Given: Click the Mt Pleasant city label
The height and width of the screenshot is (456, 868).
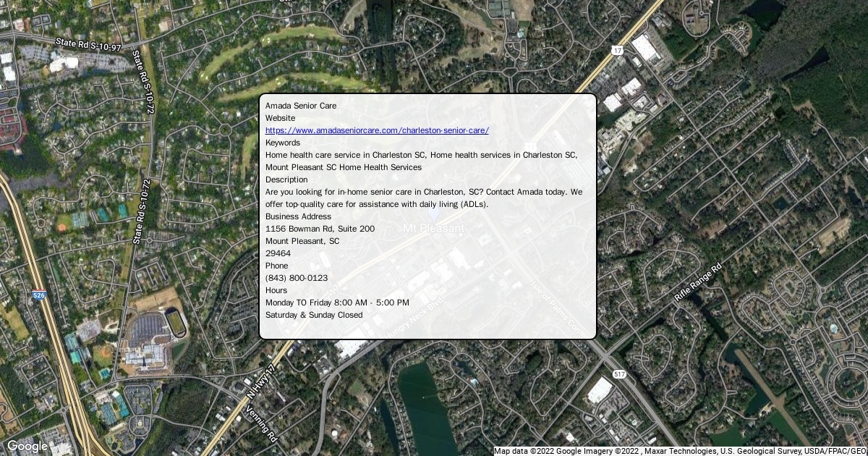Looking at the screenshot, I should 434,228.
